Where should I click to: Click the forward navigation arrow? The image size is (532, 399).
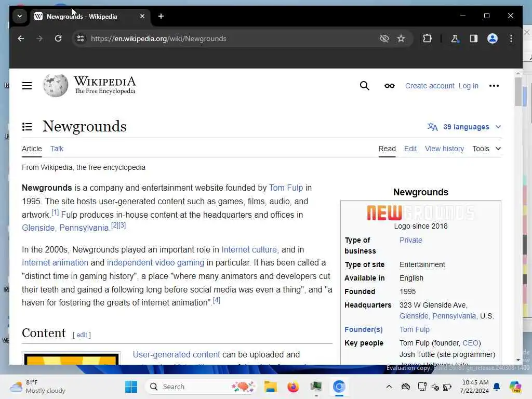[39, 38]
